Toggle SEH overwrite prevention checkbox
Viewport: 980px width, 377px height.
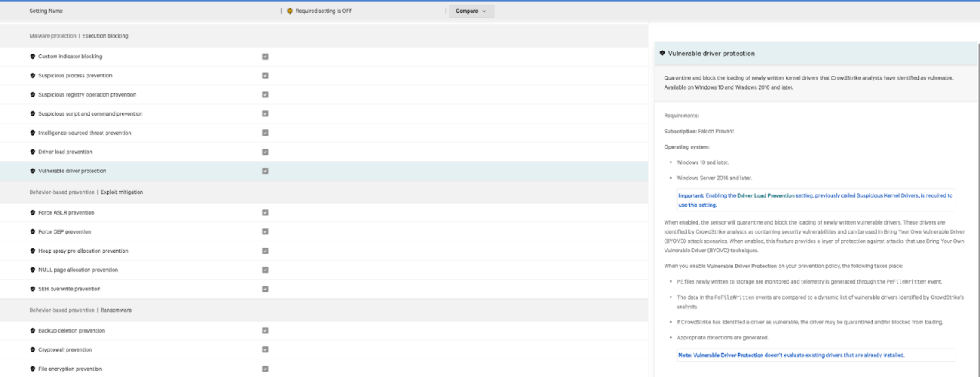click(x=265, y=289)
